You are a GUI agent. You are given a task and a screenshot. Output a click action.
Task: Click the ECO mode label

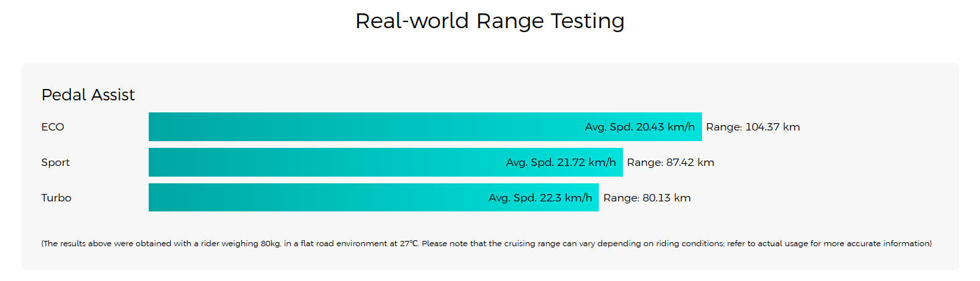point(53,127)
